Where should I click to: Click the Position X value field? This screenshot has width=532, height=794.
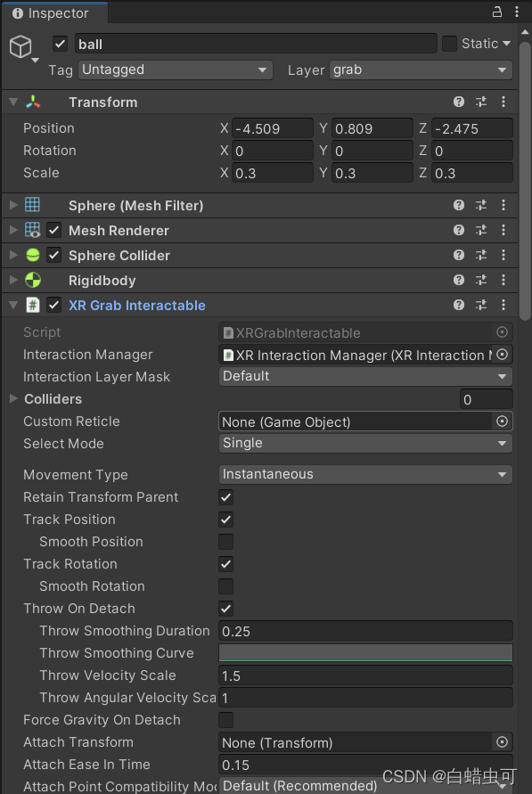point(272,128)
